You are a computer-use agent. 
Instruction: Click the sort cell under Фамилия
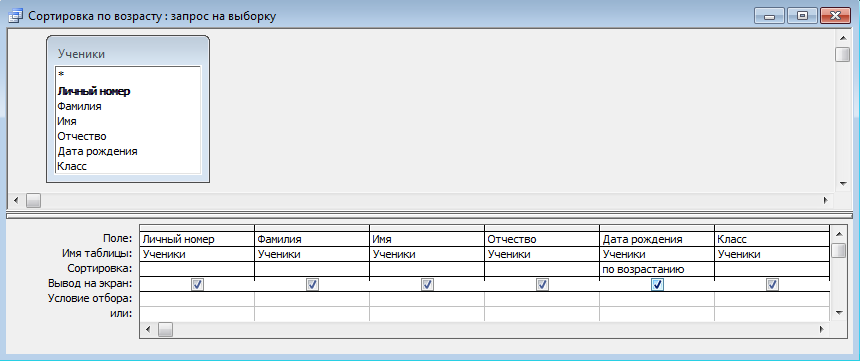click(x=312, y=269)
